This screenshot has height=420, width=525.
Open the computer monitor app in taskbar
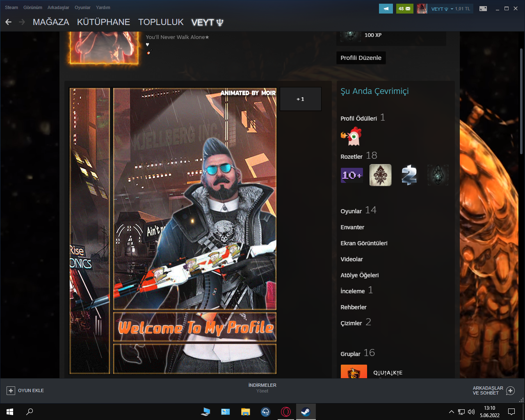tap(205, 412)
